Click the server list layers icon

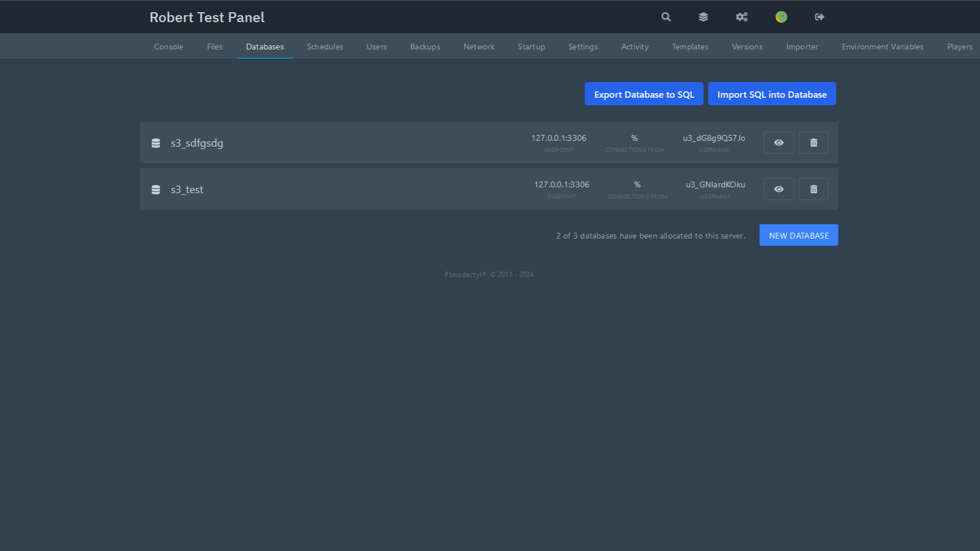pos(703,17)
